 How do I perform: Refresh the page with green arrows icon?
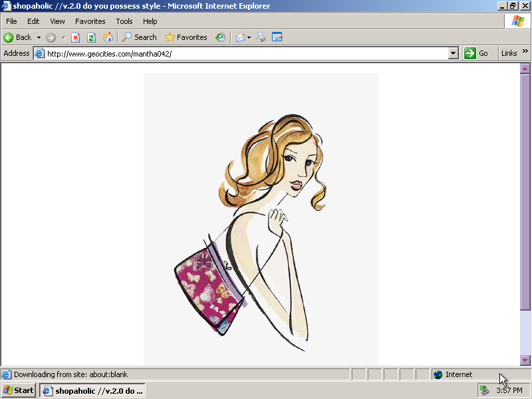[x=91, y=37]
